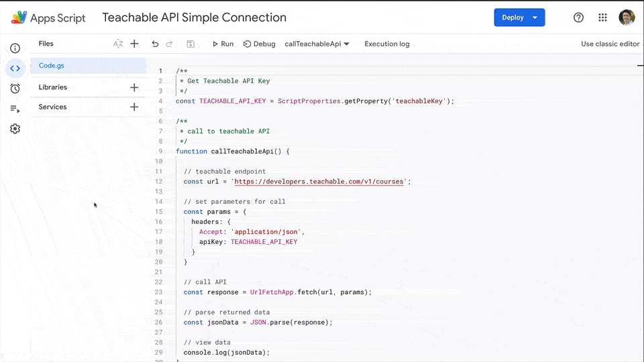Click '// parse returned data' comment
Image resolution: width=644 pixels, height=362 pixels.
click(x=227, y=312)
